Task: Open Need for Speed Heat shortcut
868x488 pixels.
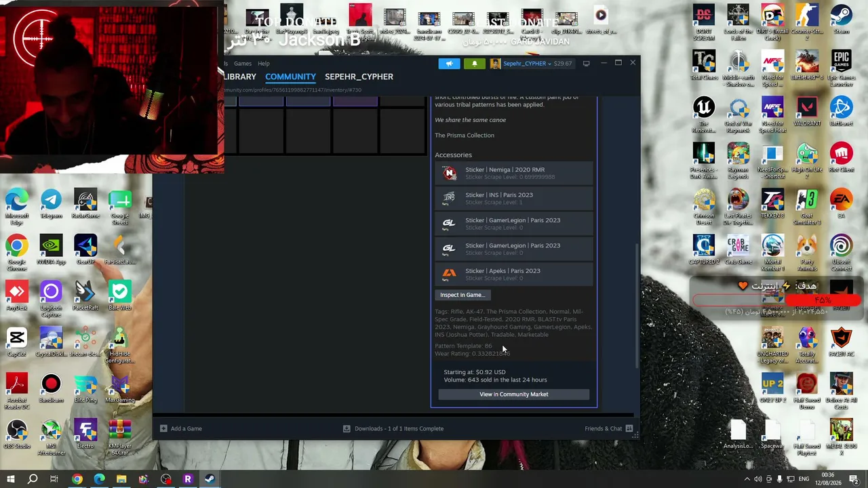Action: [772, 115]
